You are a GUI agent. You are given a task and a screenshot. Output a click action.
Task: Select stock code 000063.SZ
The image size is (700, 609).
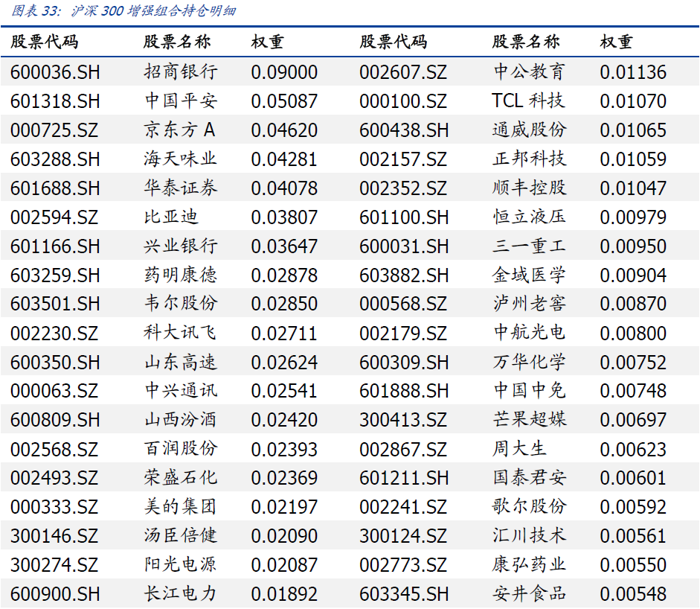pyautogui.click(x=54, y=392)
